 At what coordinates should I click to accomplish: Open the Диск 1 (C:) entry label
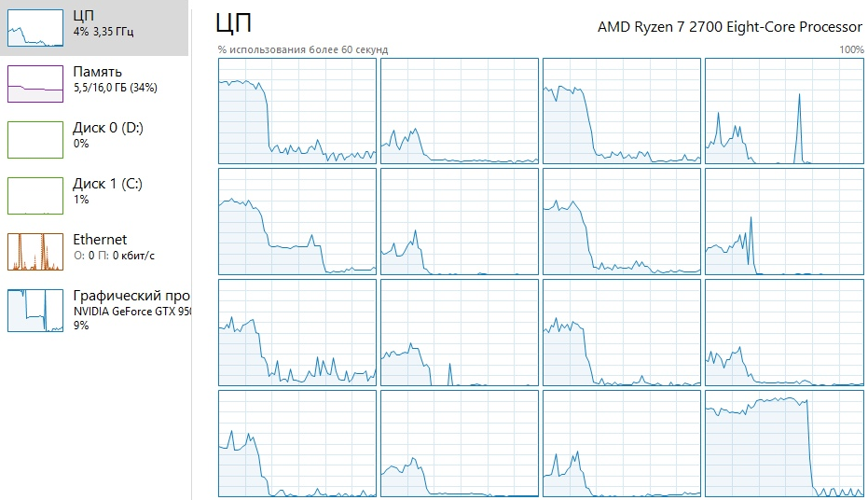coord(107,184)
